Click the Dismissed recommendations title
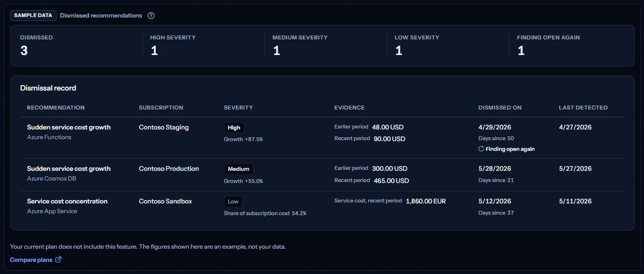Viewport: 644px width, 274px height. tap(101, 16)
